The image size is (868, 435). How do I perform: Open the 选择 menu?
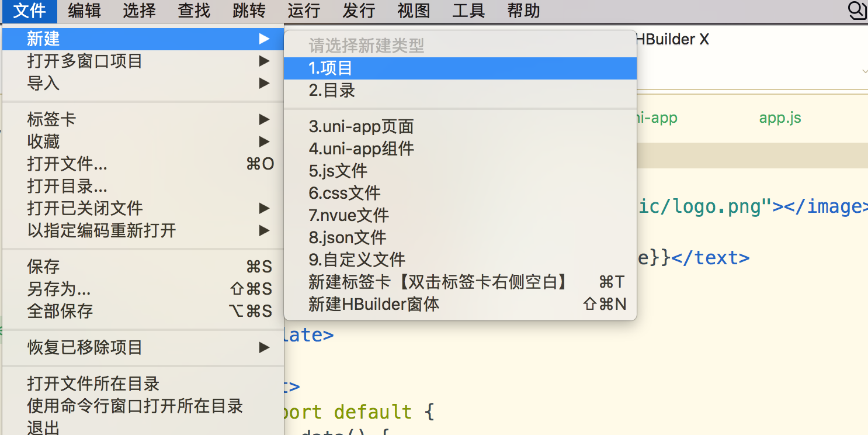coord(139,11)
